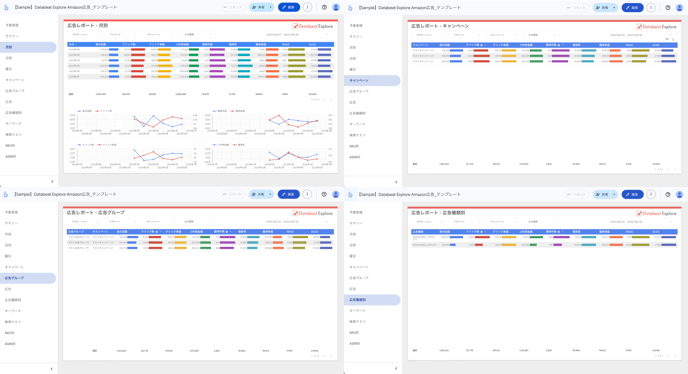Click second row of 広告種類別 report table
The height and width of the screenshot is (374, 688).
tap(544, 245)
